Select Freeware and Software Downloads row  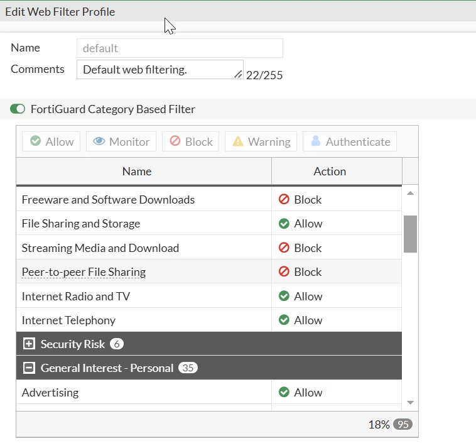click(209, 200)
